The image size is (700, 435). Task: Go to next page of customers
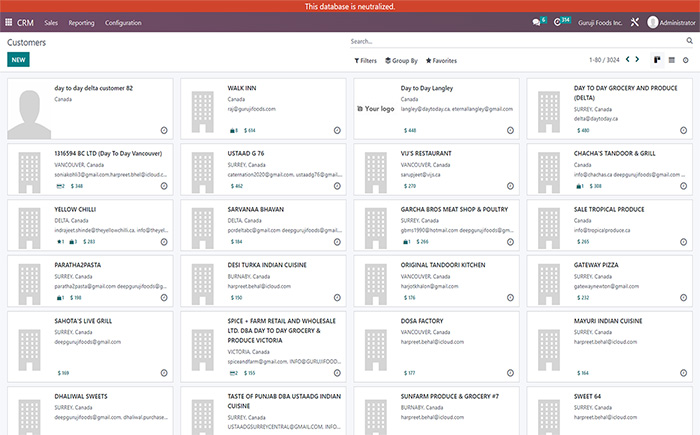click(x=637, y=59)
